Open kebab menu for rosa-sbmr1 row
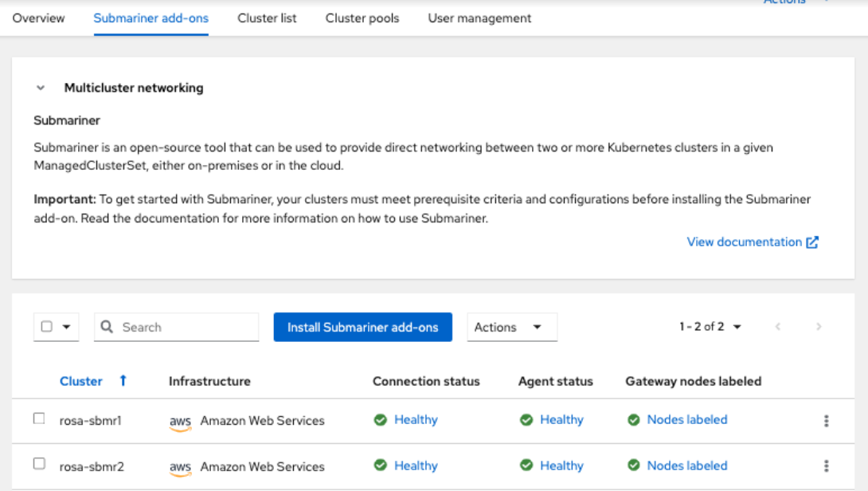Image resolution: width=868 pixels, height=491 pixels. pos(826,421)
